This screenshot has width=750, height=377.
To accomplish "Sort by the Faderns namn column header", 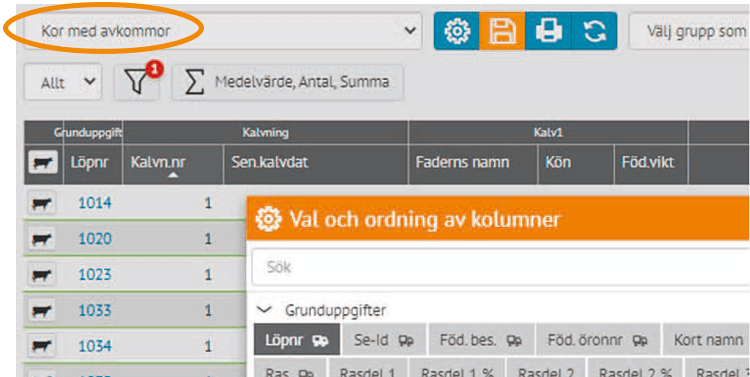I will (x=473, y=164).
